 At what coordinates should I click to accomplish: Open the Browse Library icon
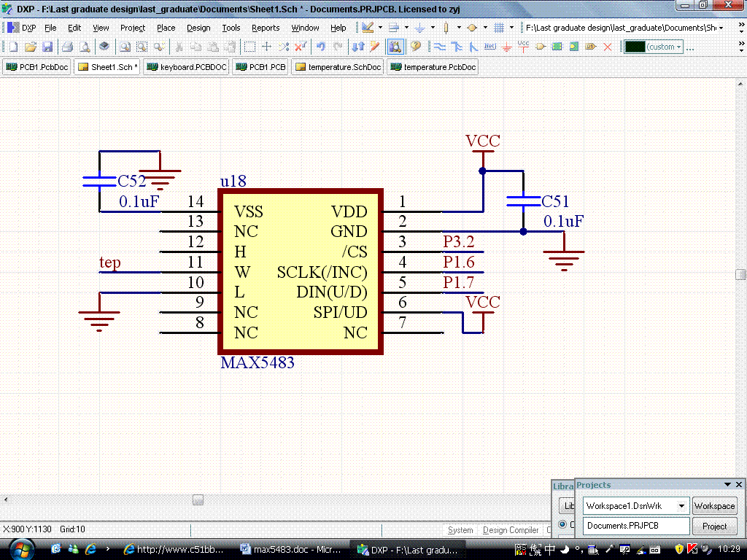(x=395, y=47)
